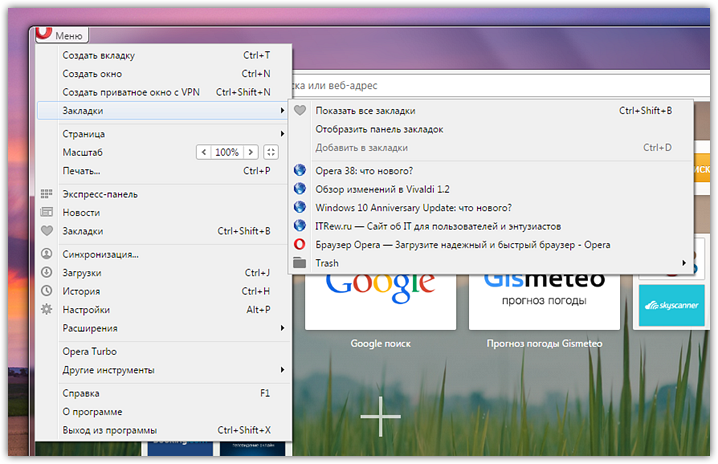This screenshot has width=718, height=464.
Task: Open the Gismeteo Speed Dial tile
Action: 544,301
